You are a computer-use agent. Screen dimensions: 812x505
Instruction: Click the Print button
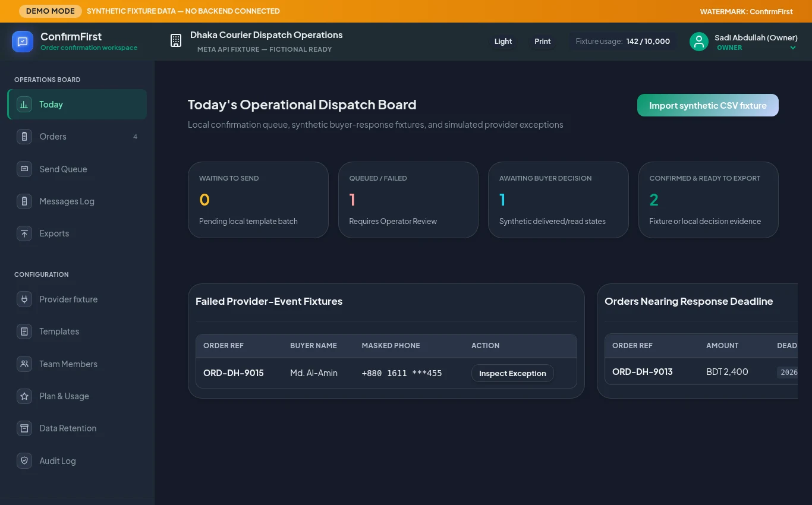tap(543, 42)
